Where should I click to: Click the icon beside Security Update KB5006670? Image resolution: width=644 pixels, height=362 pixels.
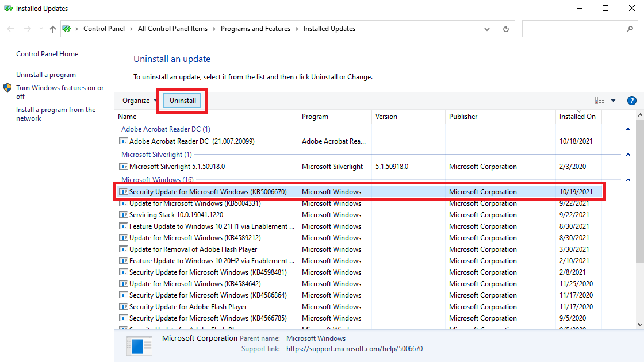[123, 192]
